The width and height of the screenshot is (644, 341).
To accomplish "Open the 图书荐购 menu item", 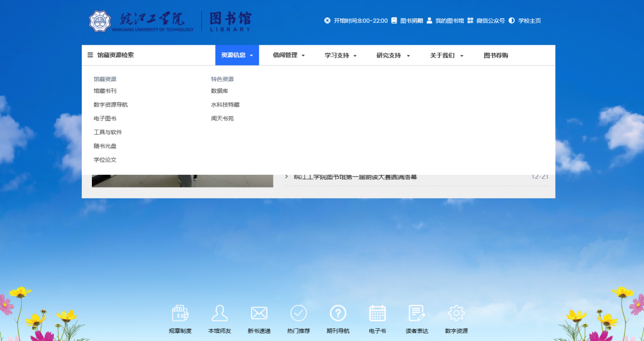I will [x=495, y=55].
